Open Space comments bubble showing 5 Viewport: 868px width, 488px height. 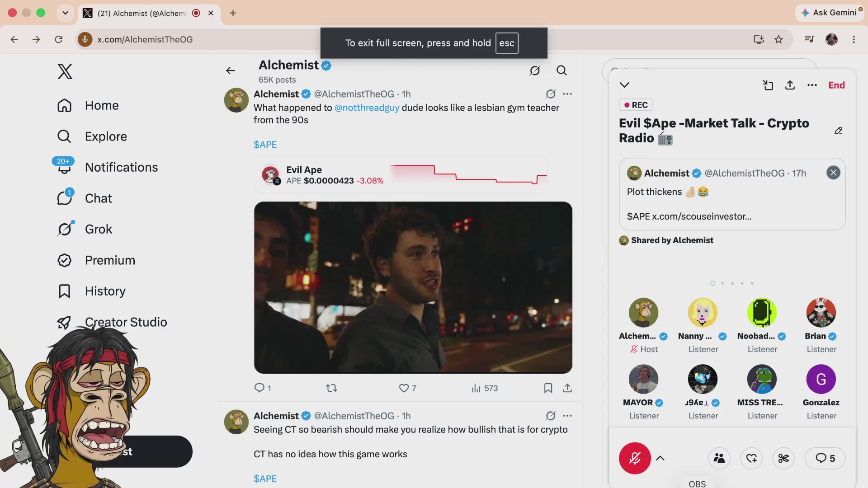tap(825, 458)
